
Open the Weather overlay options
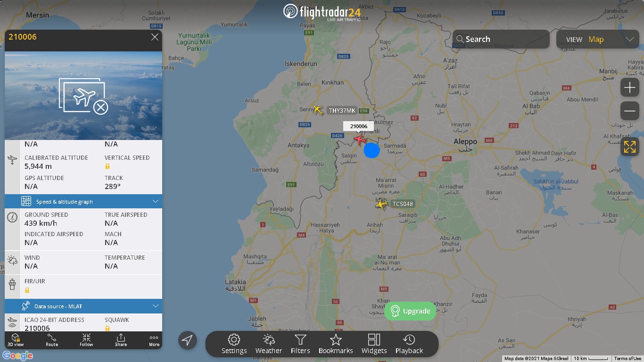268,344
